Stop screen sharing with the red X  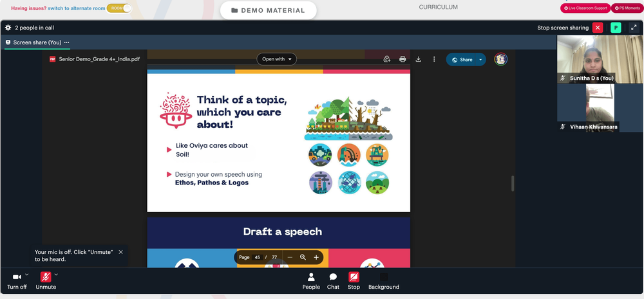[598, 28]
